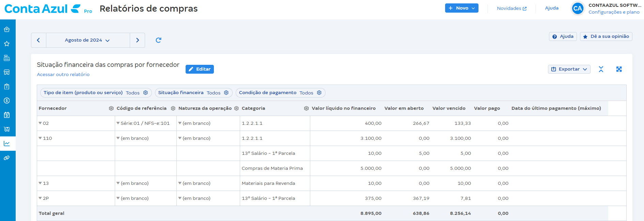Collapse supplier row 13

[40, 183]
